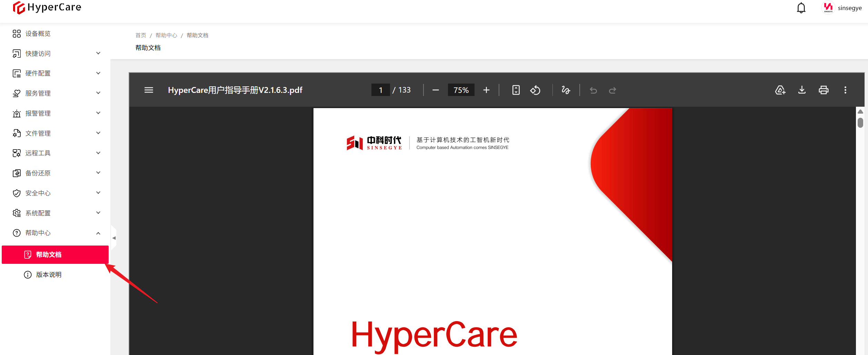Click the PDF undo arrow
This screenshot has height=355, width=868.
coord(593,90)
